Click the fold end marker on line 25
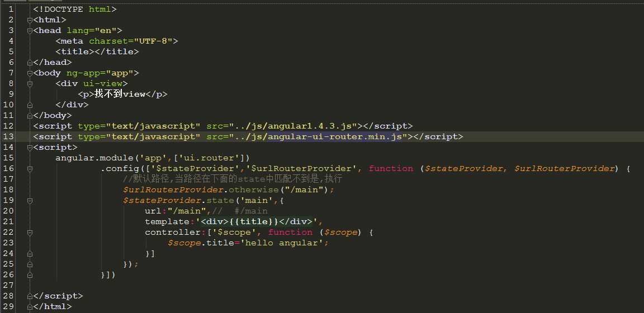 (30, 264)
